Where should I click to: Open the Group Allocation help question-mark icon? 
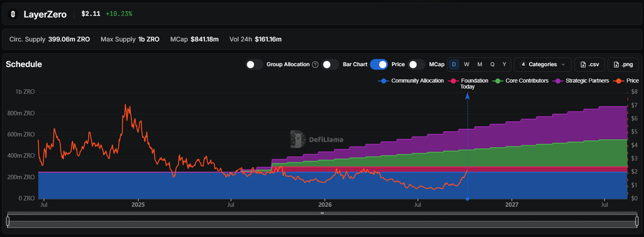pyautogui.click(x=315, y=65)
